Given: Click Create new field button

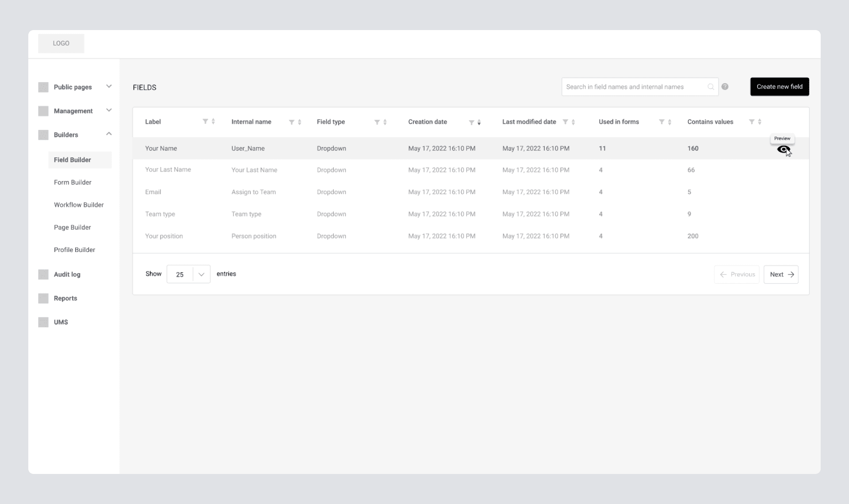Looking at the screenshot, I should coord(779,87).
